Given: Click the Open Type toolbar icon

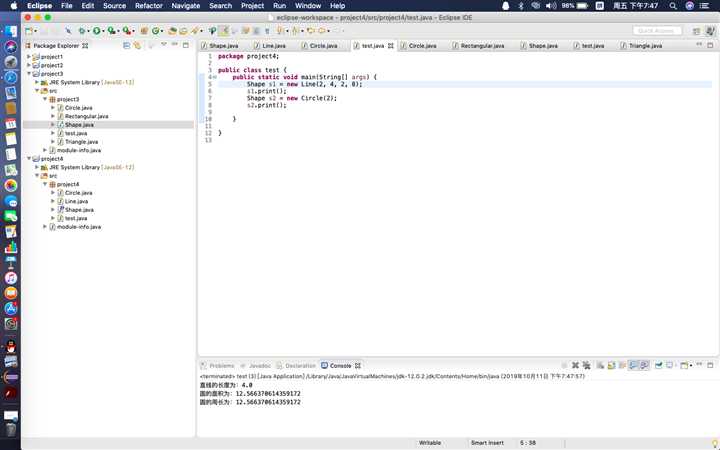Looking at the screenshot, I should pos(172,31).
